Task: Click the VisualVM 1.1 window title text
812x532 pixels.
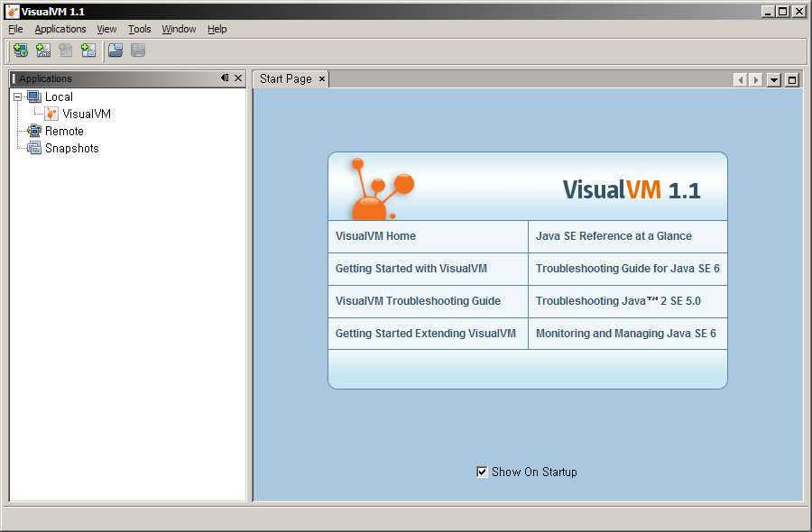Action: coord(53,12)
